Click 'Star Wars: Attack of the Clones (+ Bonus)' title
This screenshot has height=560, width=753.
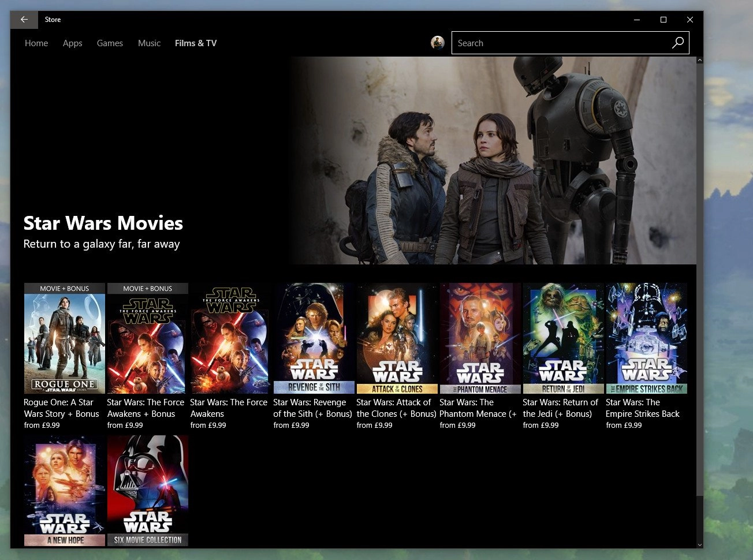[x=396, y=408]
